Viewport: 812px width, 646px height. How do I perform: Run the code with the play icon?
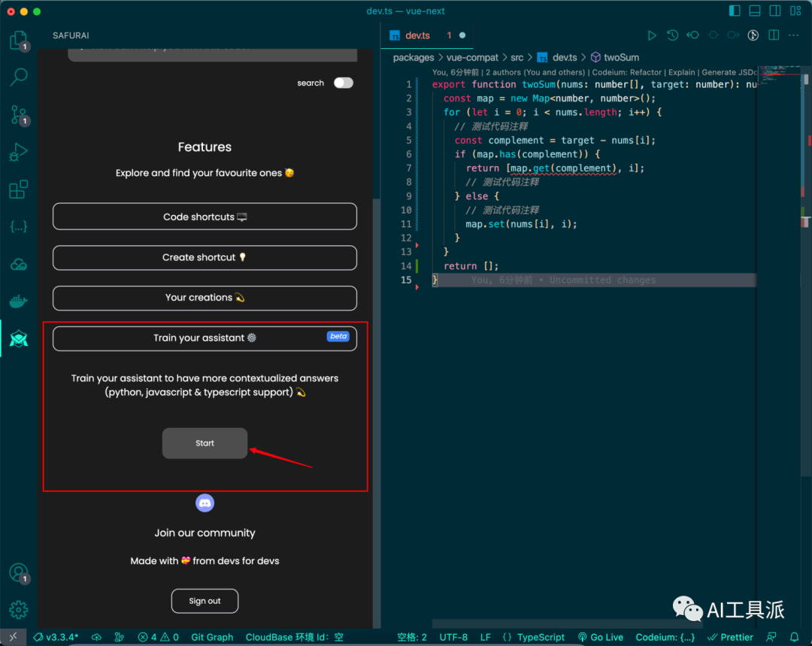tap(652, 35)
